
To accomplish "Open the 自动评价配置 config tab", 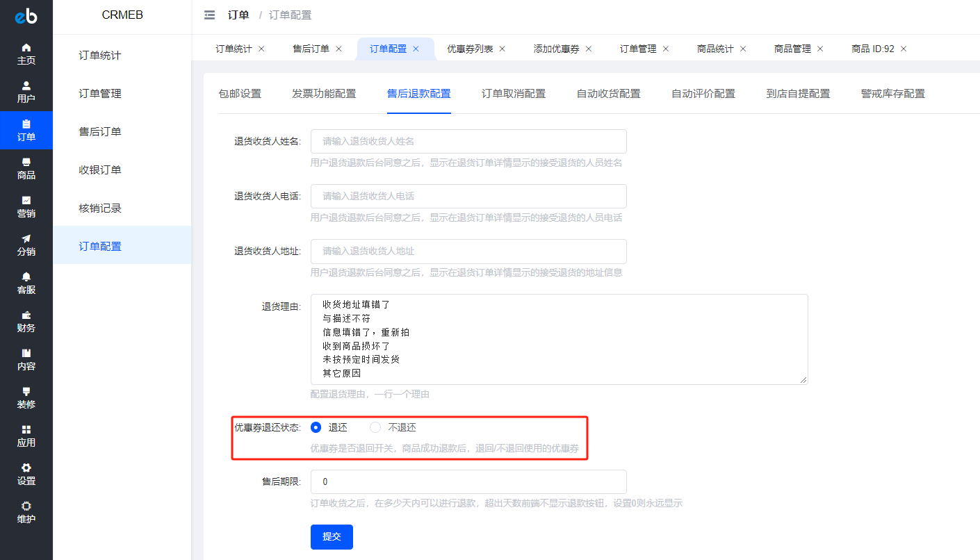I will pyautogui.click(x=703, y=93).
